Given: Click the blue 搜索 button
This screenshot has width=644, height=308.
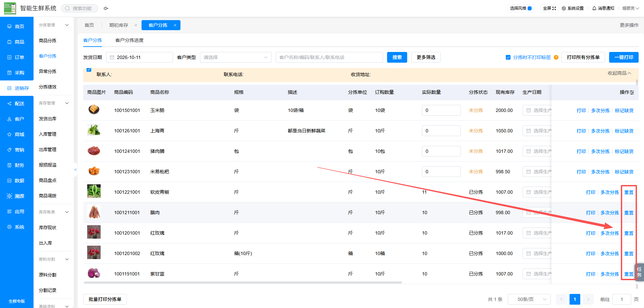Looking at the screenshot, I should point(397,57).
